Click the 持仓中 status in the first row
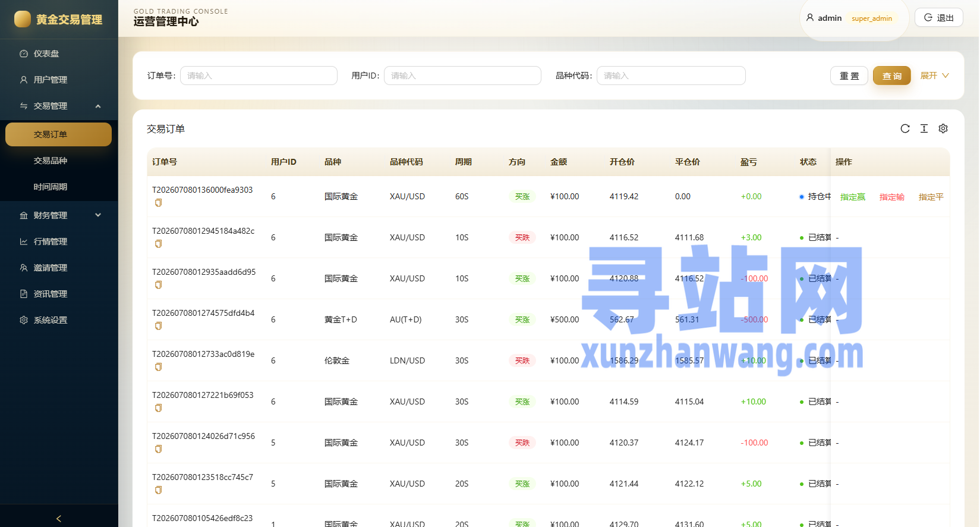 (x=815, y=196)
